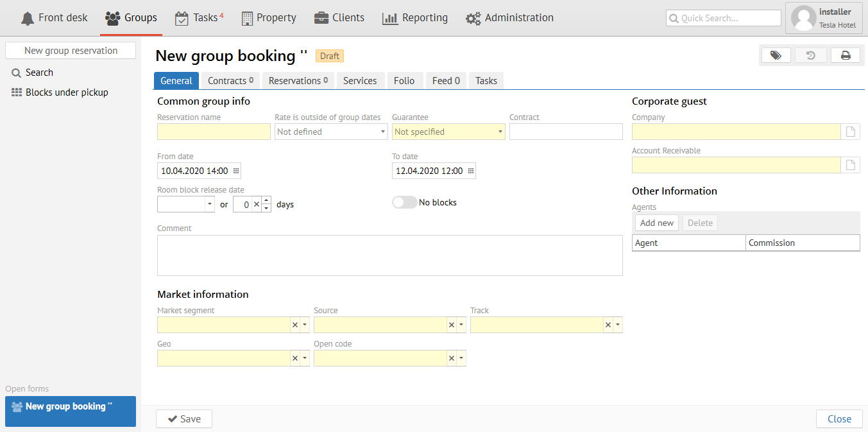Switch to the Reservations tab

point(298,81)
